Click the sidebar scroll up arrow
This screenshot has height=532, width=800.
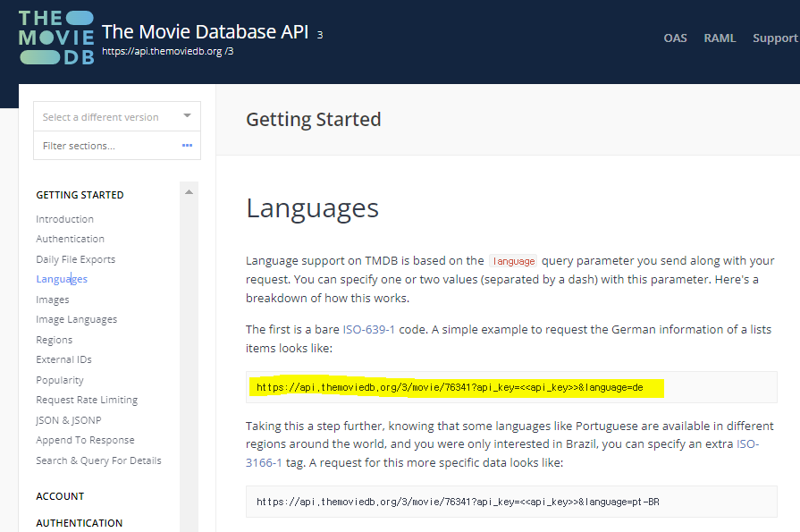189,192
